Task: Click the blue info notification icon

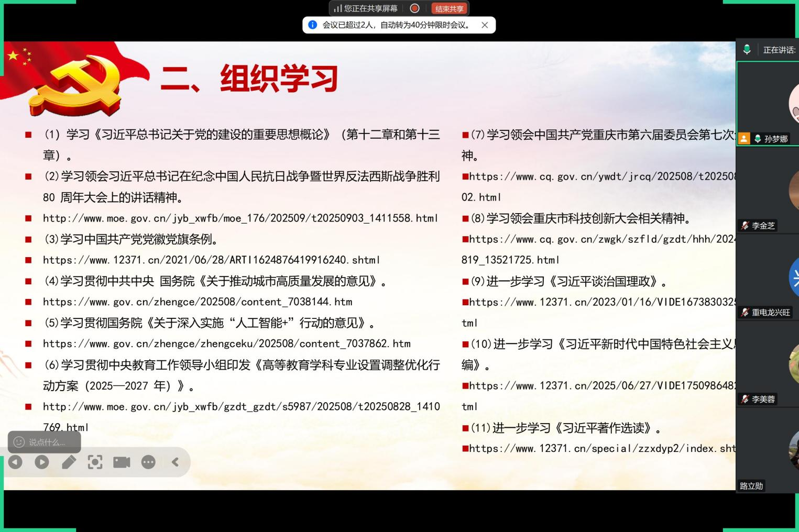Action: 312,25
